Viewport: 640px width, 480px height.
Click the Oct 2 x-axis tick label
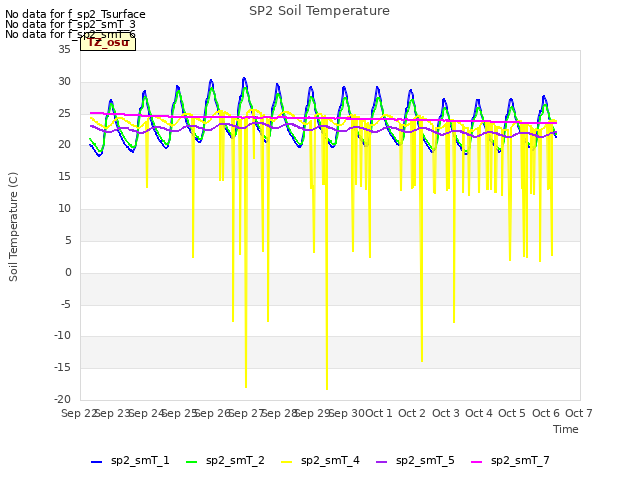click(x=412, y=413)
